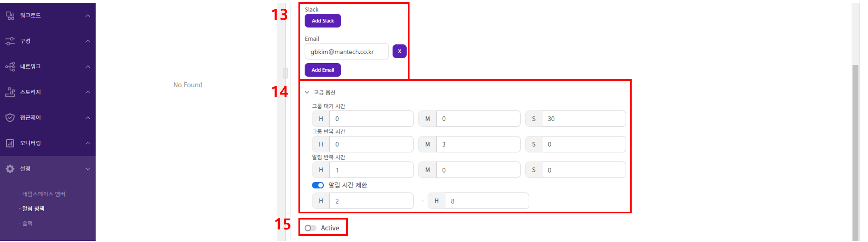
Task: Expand the 워크로드 menu chevron
Action: click(88, 16)
